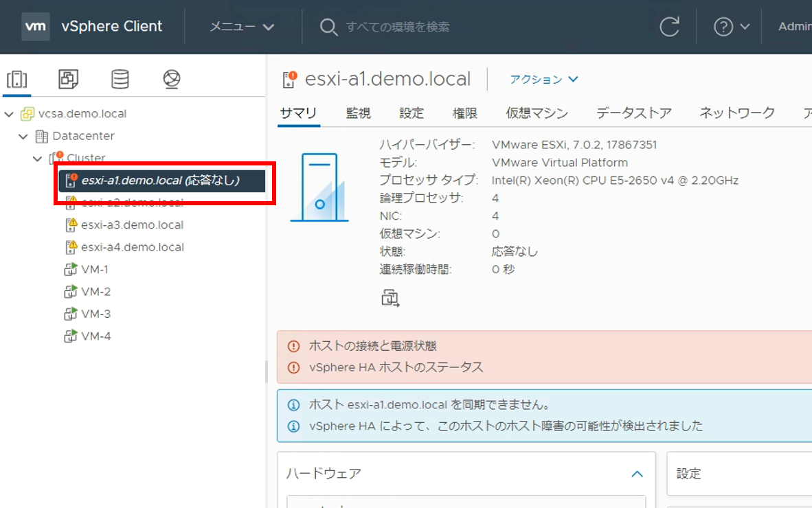Switch to the 設定 tab

(x=411, y=113)
